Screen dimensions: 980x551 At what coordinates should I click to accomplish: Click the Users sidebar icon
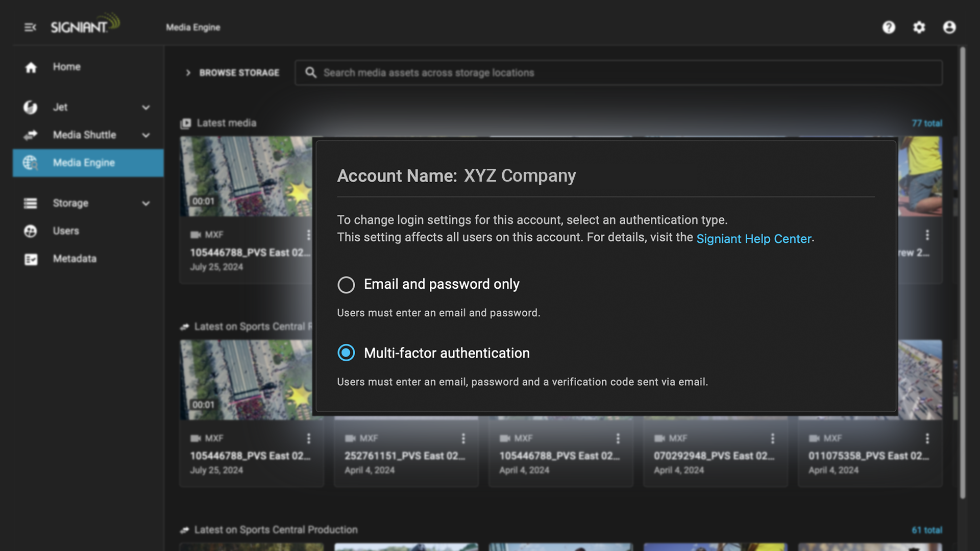point(31,231)
